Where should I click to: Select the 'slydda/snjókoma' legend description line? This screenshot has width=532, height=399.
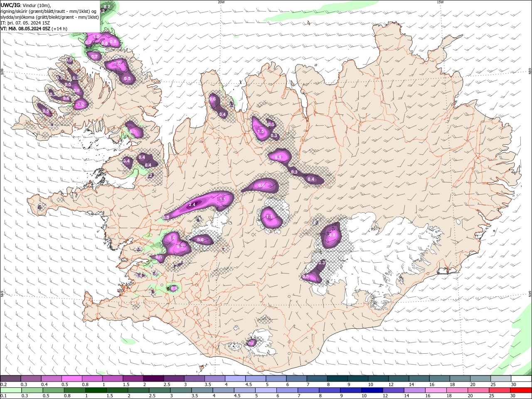point(49,17)
